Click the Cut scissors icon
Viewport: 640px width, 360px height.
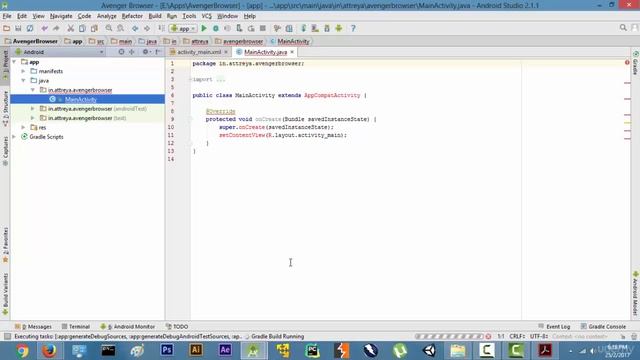pyautogui.click(x=71, y=28)
